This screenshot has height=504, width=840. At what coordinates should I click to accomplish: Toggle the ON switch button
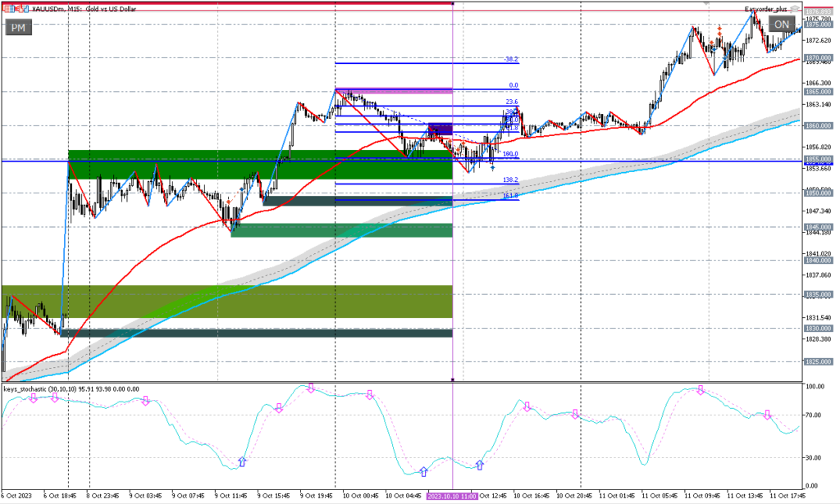tap(781, 25)
